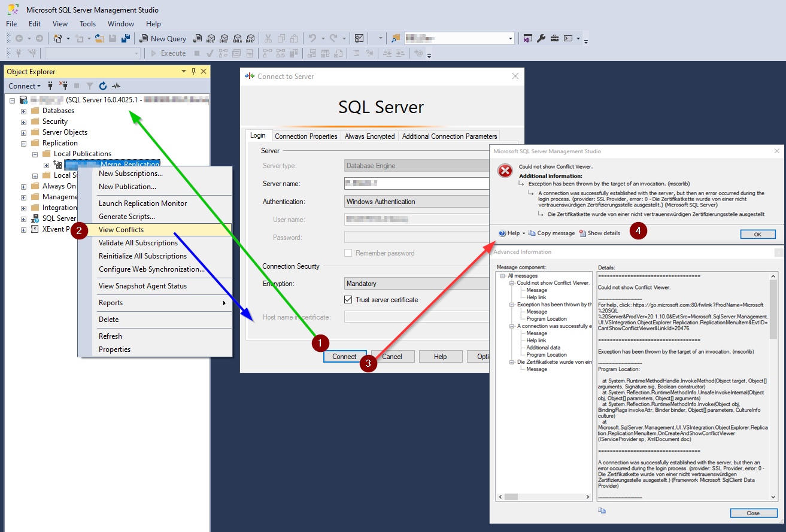Screen dimensions: 786x532
Task: Click the Navigate Backward arrow icon
Action: click(x=19, y=38)
